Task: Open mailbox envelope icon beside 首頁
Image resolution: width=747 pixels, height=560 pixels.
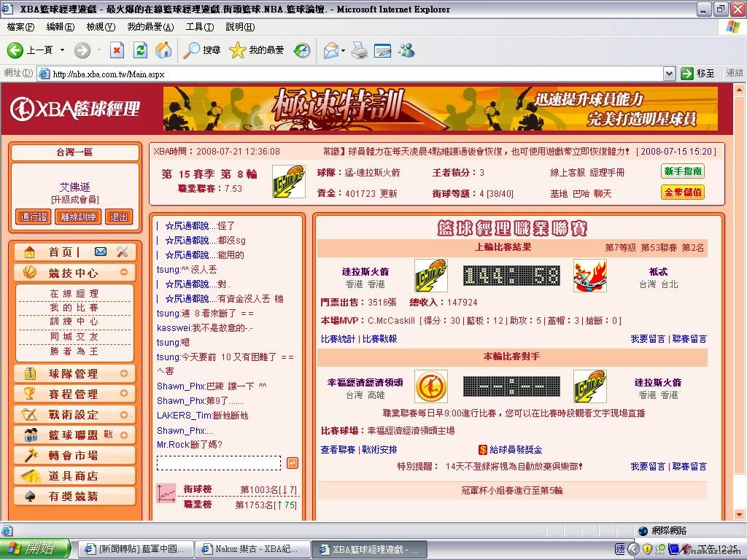Action: click(x=101, y=252)
